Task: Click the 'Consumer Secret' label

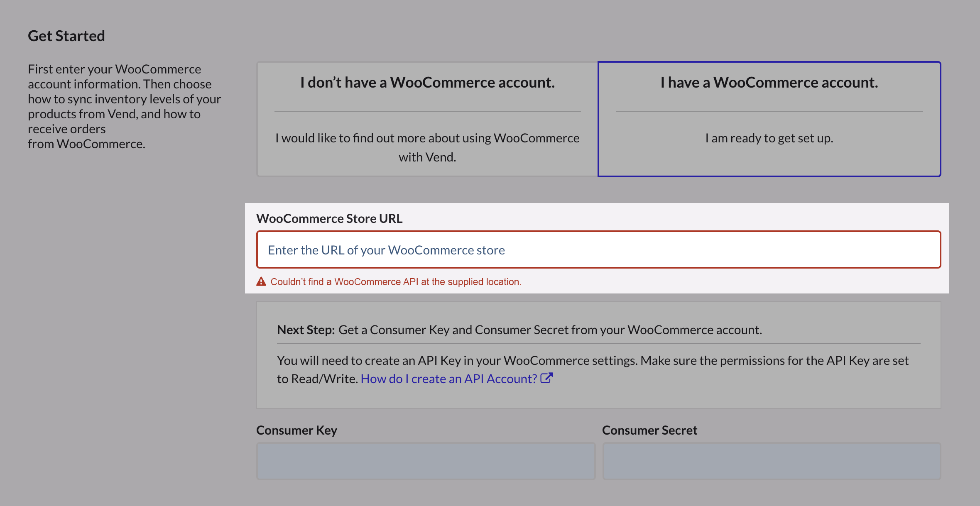Action: pos(649,430)
